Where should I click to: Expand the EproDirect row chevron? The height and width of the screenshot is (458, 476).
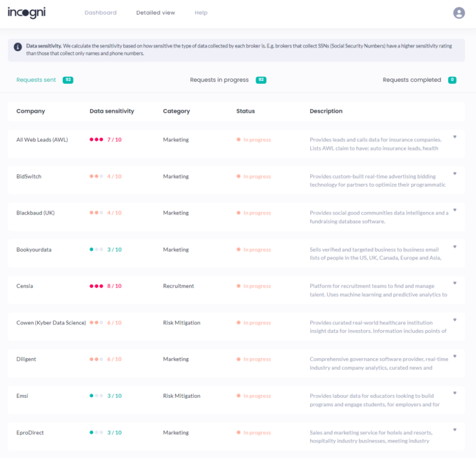tap(454, 430)
